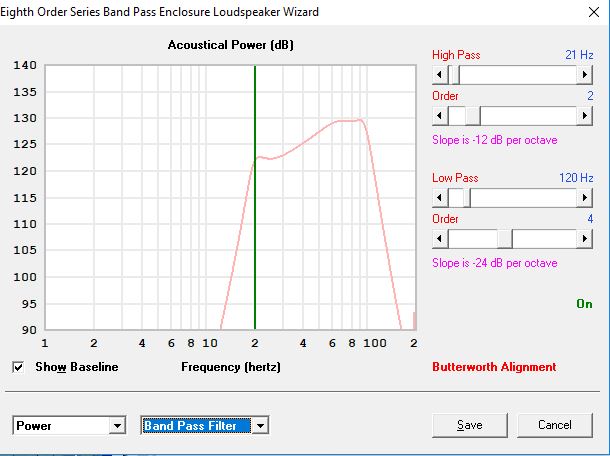Click Slope is -24 dB per octave text
This screenshot has width=610, height=456.
tap(494, 263)
